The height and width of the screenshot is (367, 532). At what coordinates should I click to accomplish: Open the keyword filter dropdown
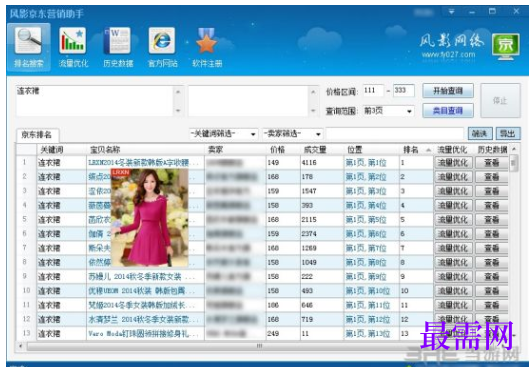pyautogui.click(x=223, y=134)
